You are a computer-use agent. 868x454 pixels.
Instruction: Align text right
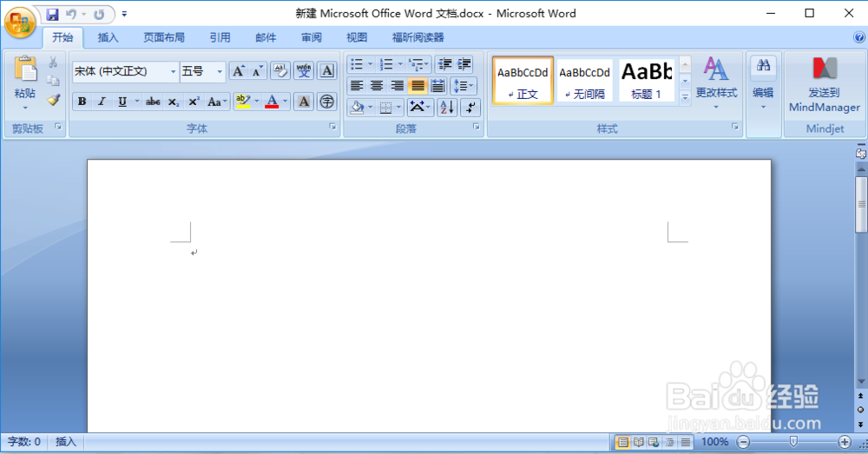[397, 86]
